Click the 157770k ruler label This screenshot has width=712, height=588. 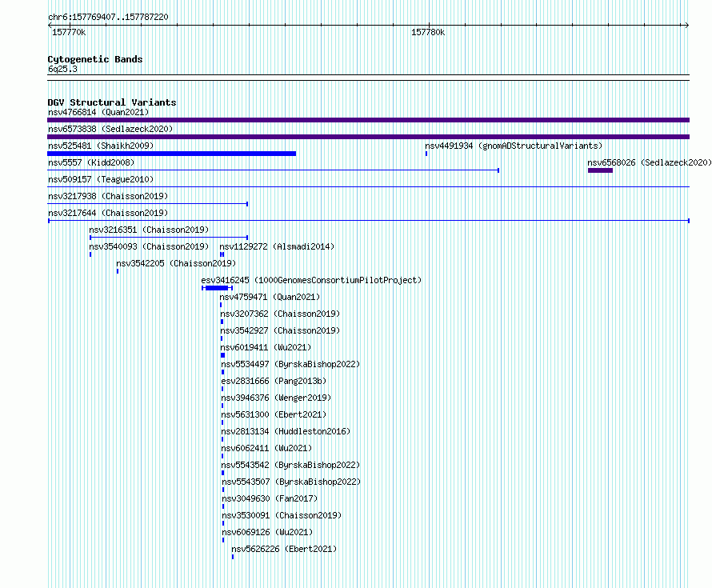[x=69, y=32]
